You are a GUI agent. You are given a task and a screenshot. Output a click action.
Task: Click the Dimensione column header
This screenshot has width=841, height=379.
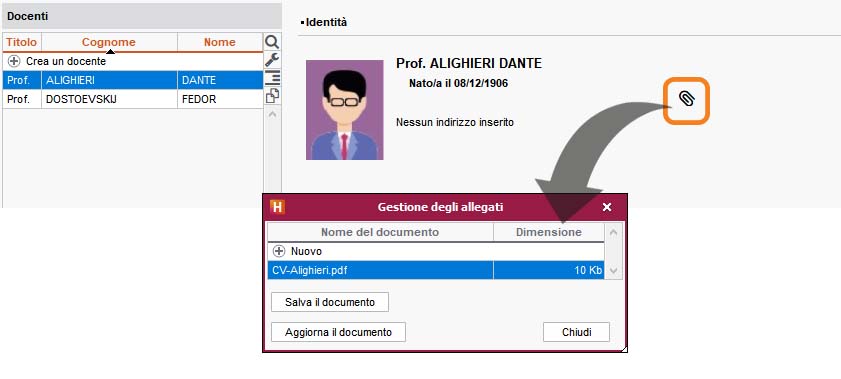click(x=549, y=232)
